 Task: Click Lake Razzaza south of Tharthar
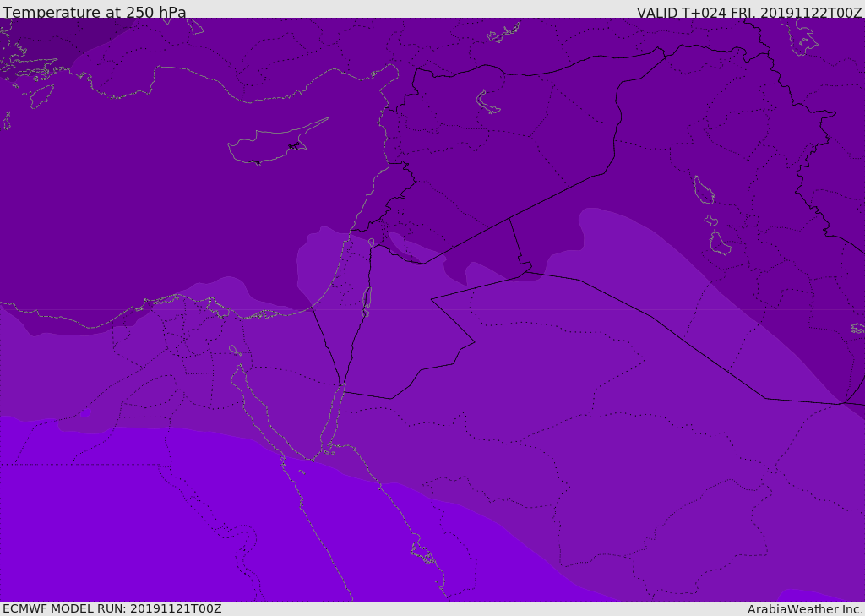[x=720, y=243]
